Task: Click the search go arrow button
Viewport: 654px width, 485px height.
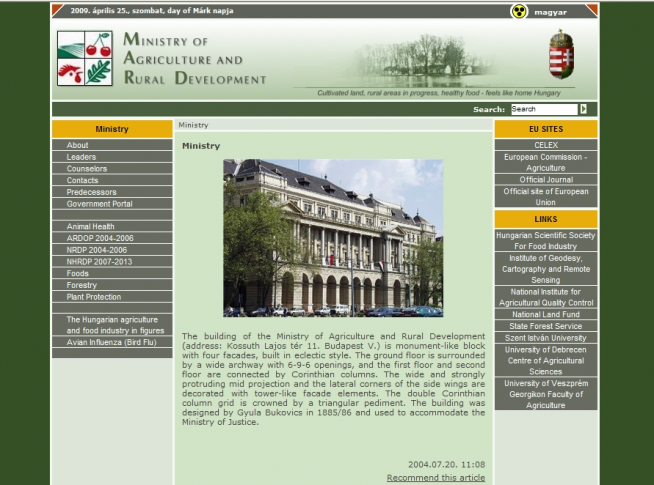Action: (x=584, y=109)
